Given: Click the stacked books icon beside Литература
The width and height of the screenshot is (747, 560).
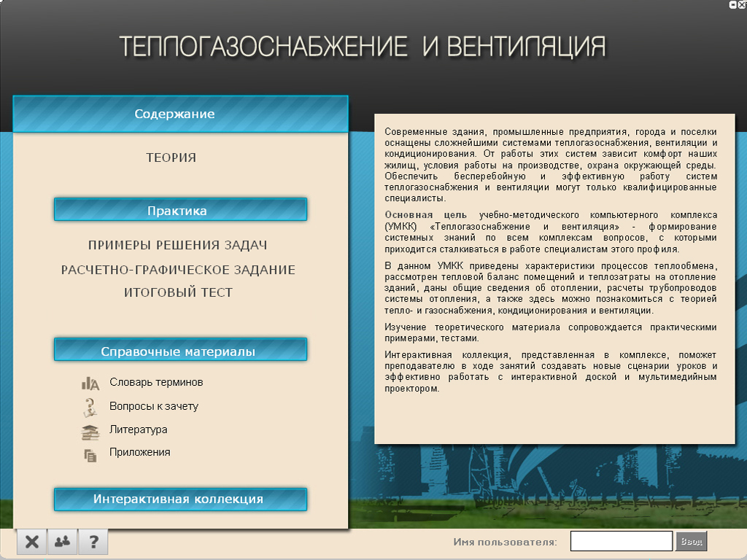Looking at the screenshot, I should click(90, 431).
